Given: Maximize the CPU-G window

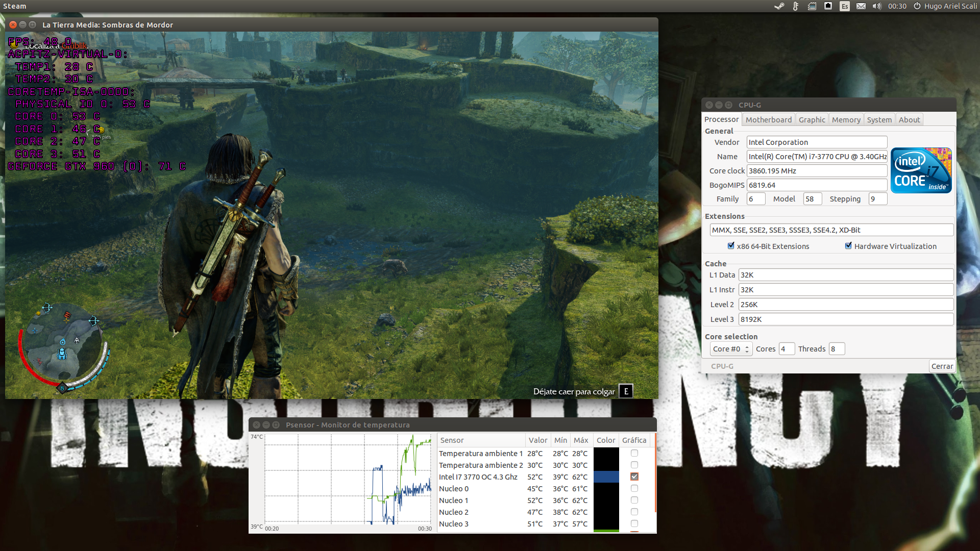Looking at the screenshot, I should (728, 105).
